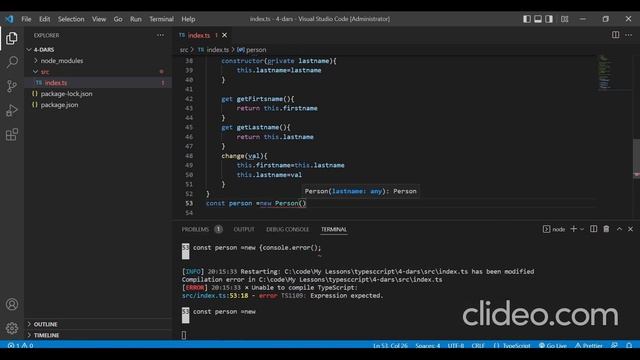
Task: Click the src breadcrumb segment
Action: pos(184,50)
